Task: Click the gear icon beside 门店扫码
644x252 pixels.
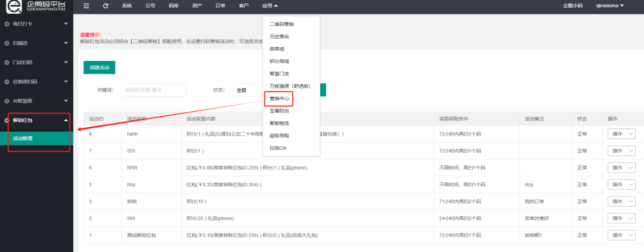Action: (7, 62)
